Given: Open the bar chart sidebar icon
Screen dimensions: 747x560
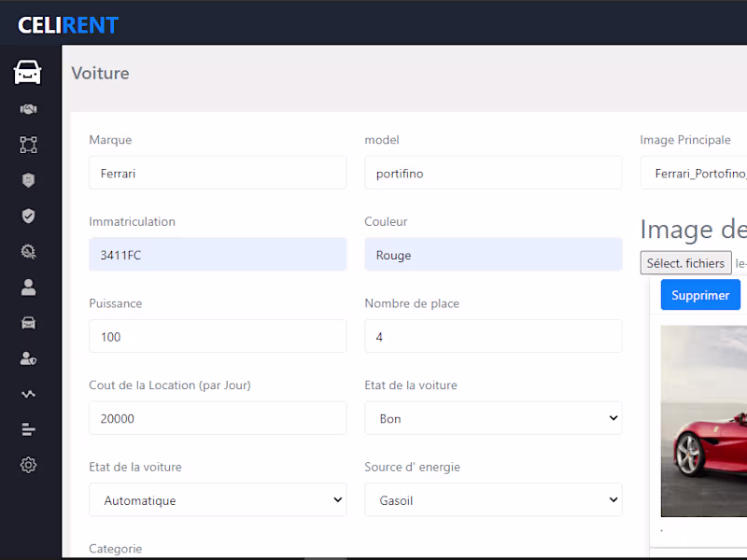Looking at the screenshot, I should point(28,429).
